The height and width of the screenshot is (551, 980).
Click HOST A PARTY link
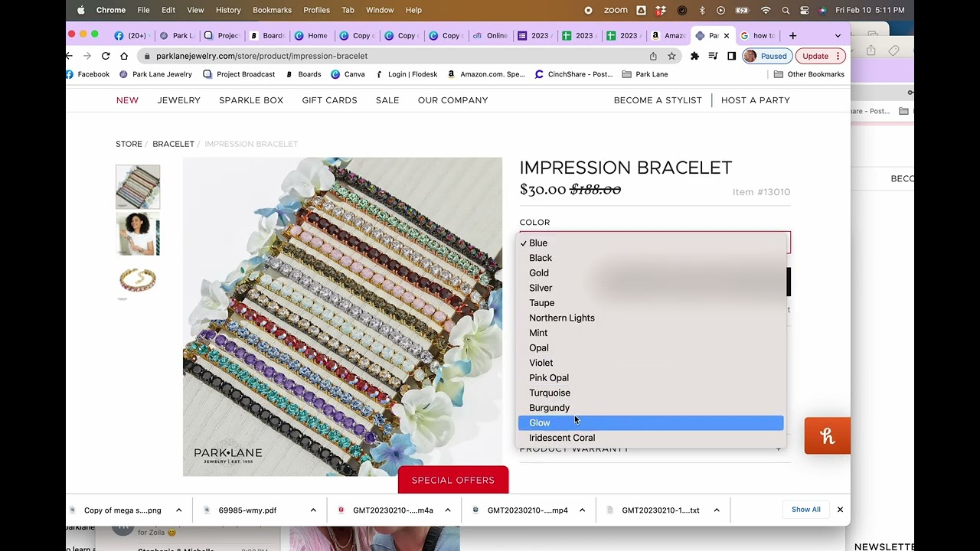756,100
